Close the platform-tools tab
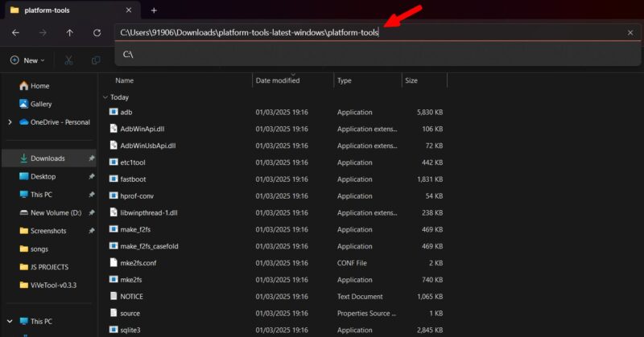Screen dimensions: 644x337 click(129, 10)
